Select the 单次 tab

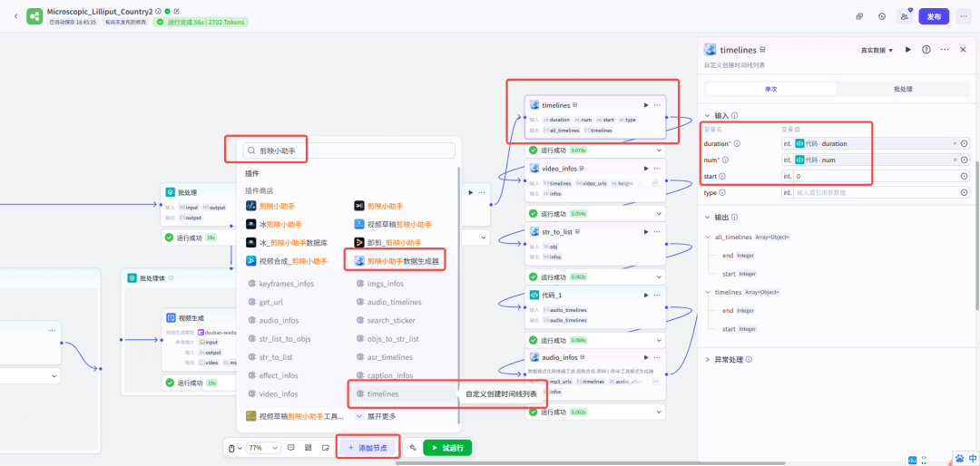[x=772, y=90]
